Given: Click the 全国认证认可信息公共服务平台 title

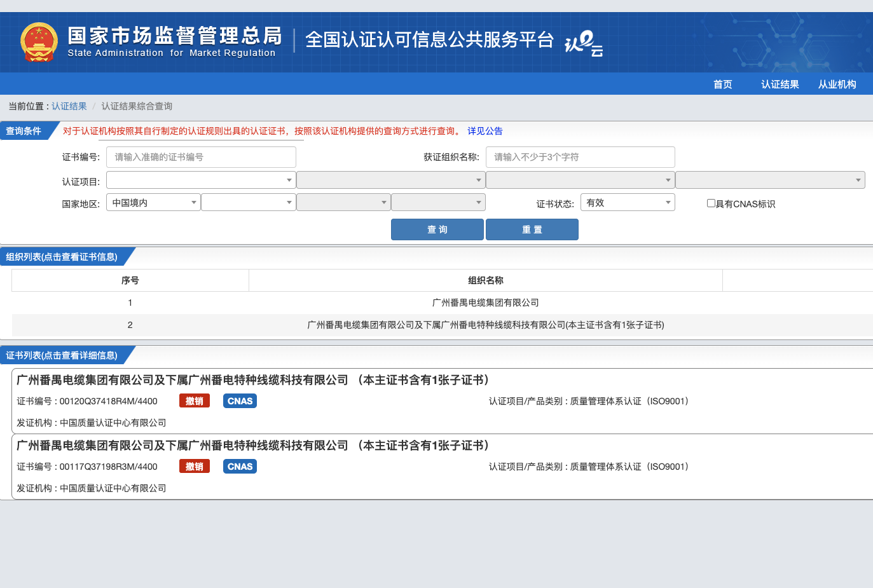Looking at the screenshot, I should (430, 39).
